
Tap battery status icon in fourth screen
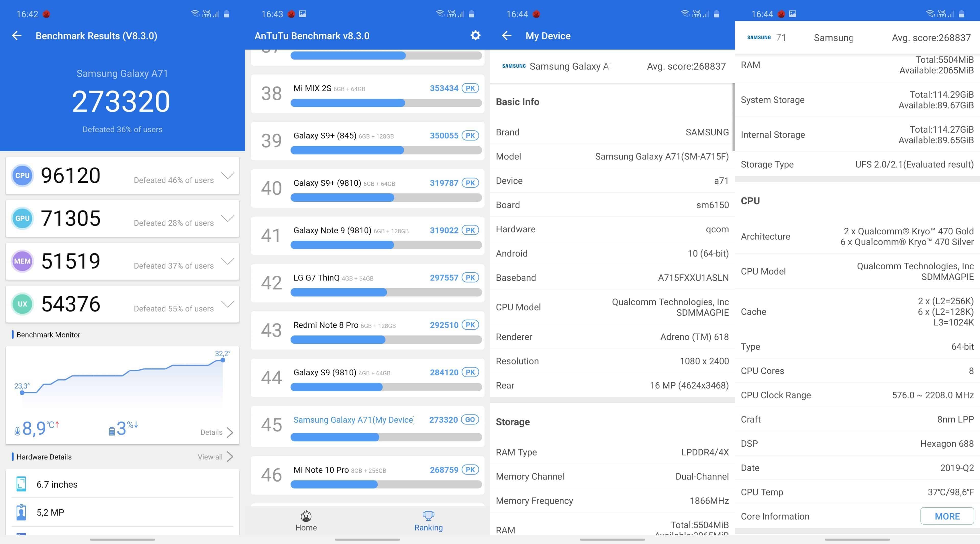click(961, 14)
